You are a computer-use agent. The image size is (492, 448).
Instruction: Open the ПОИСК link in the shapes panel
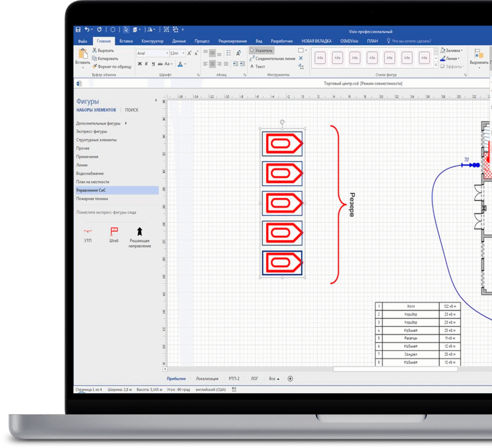pyautogui.click(x=132, y=110)
